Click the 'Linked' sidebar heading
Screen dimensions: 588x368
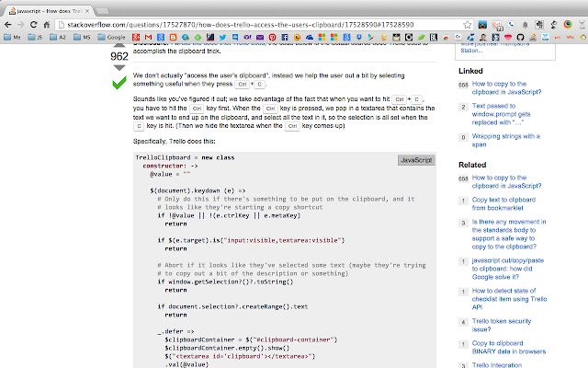pyautogui.click(x=470, y=71)
